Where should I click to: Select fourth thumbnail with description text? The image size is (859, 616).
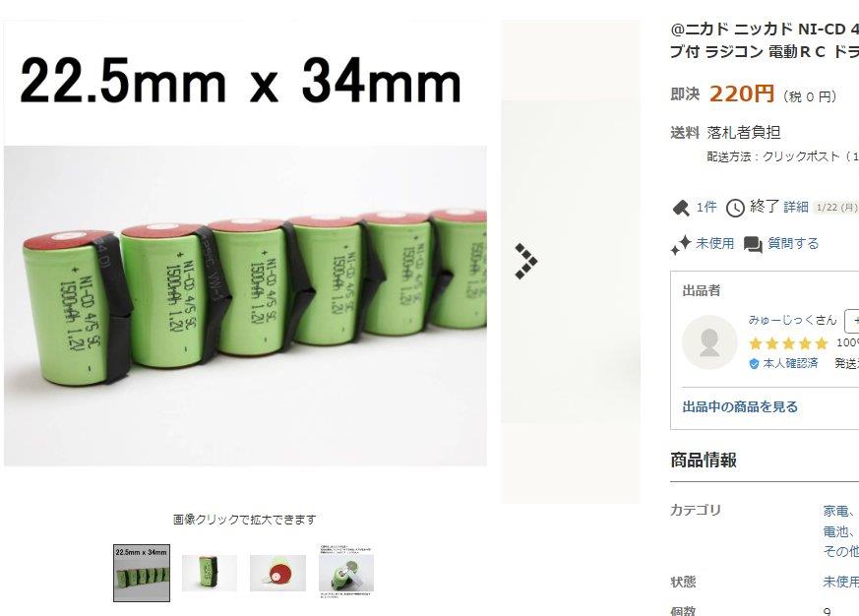[346, 573]
